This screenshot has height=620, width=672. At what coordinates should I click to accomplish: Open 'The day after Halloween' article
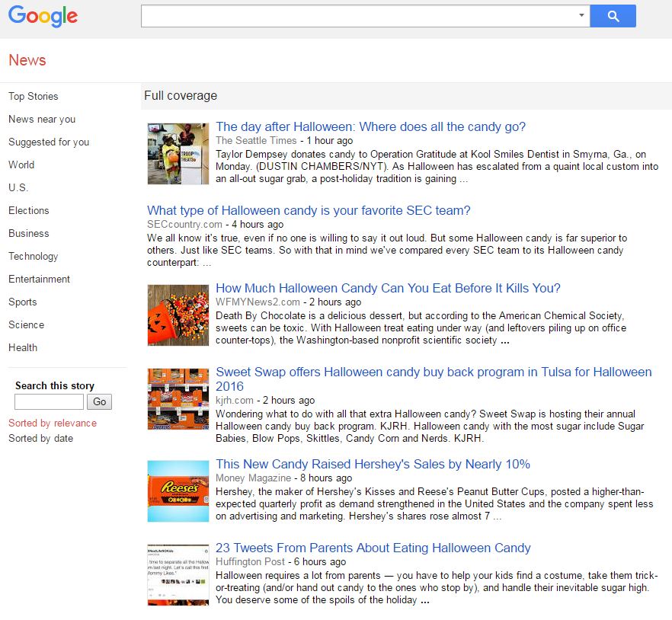tap(371, 127)
